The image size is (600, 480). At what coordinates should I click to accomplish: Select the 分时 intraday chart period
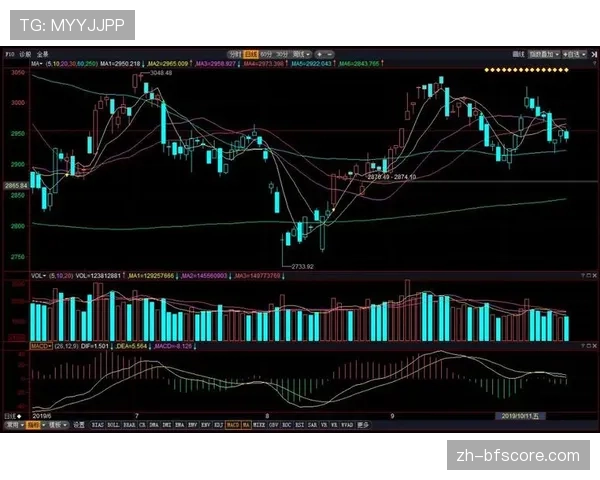click(234, 54)
